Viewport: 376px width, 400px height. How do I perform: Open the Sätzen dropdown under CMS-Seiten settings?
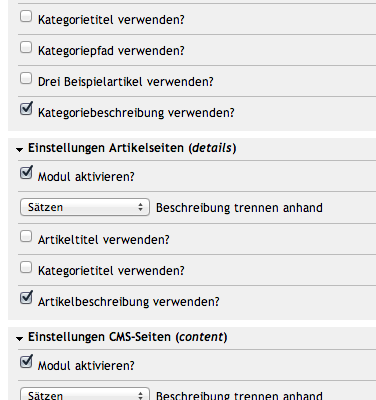coord(85,394)
